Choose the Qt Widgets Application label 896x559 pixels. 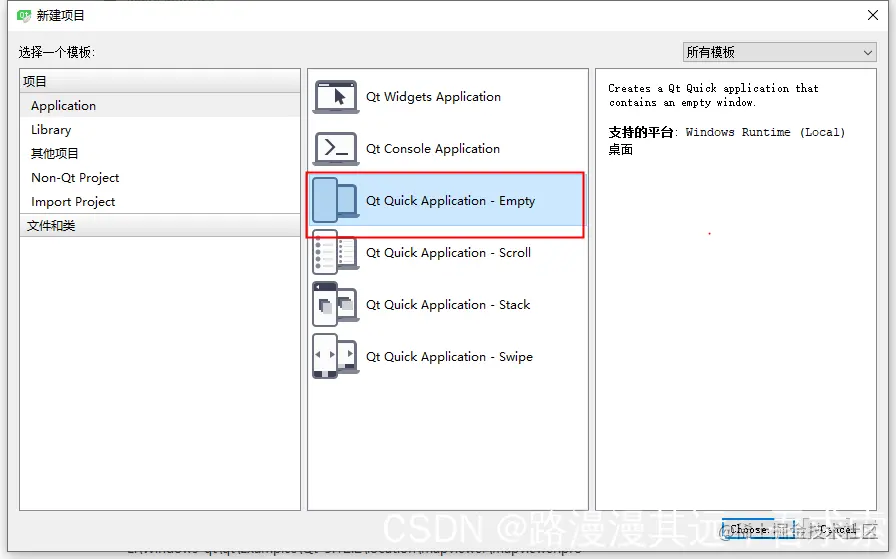pos(433,97)
